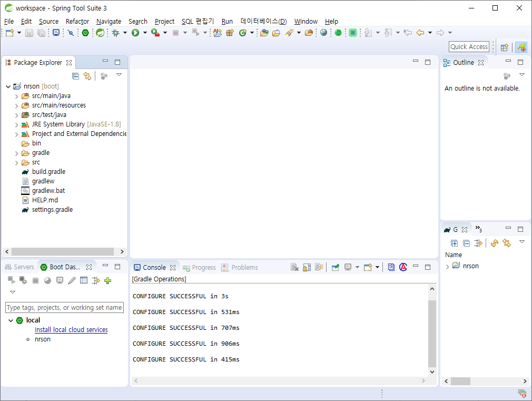This screenshot has height=401, width=532.
Task: Click the Clear Console icon
Action: (x=294, y=268)
